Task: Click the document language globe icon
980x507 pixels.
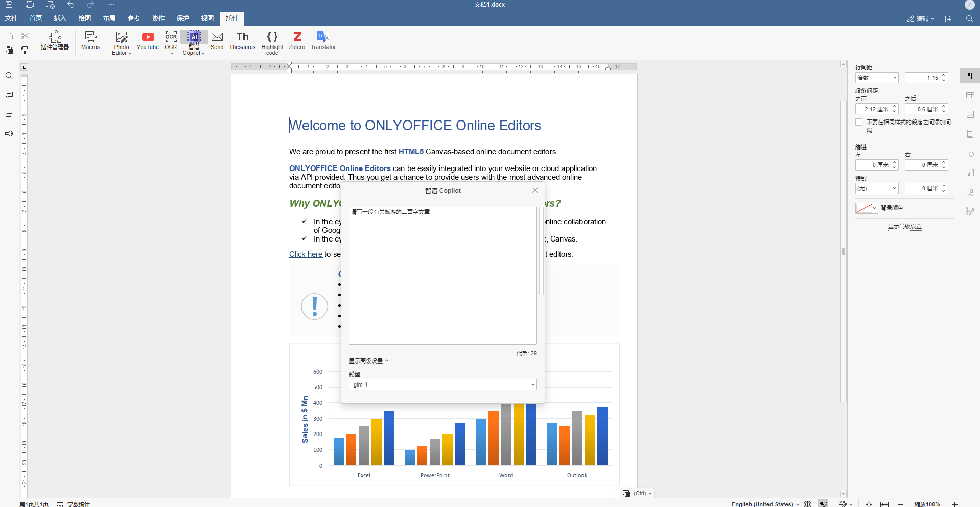Action: [808, 504]
